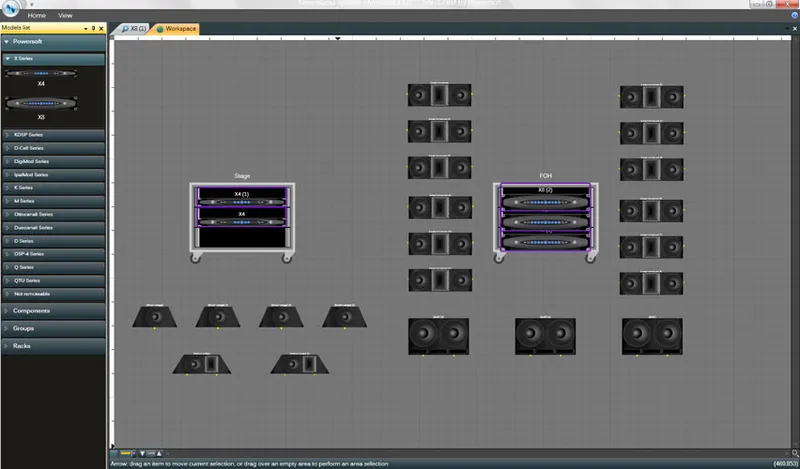Viewport: 800px width, 469px height.
Task: Select the bottom amplifier in FOH rack
Action: (545, 241)
